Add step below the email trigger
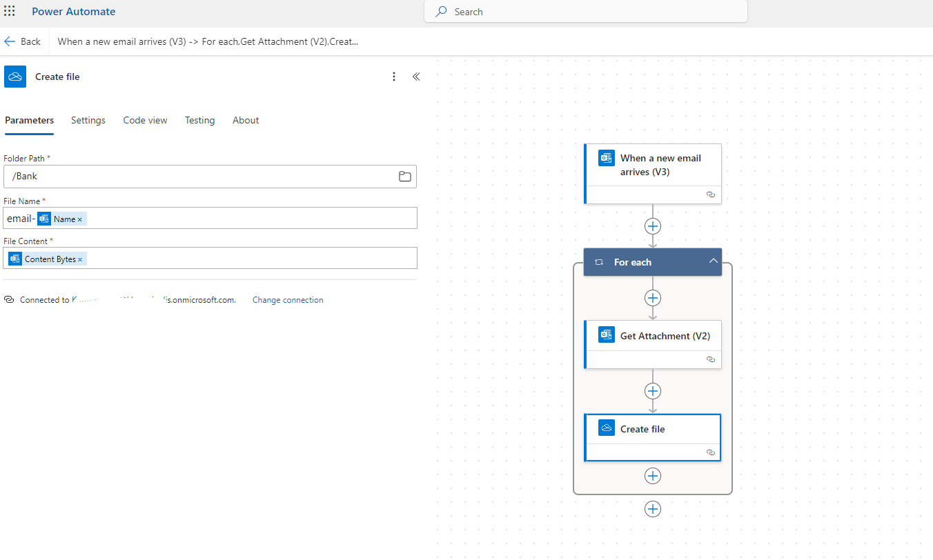This screenshot has height=560, width=933. point(653,226)
